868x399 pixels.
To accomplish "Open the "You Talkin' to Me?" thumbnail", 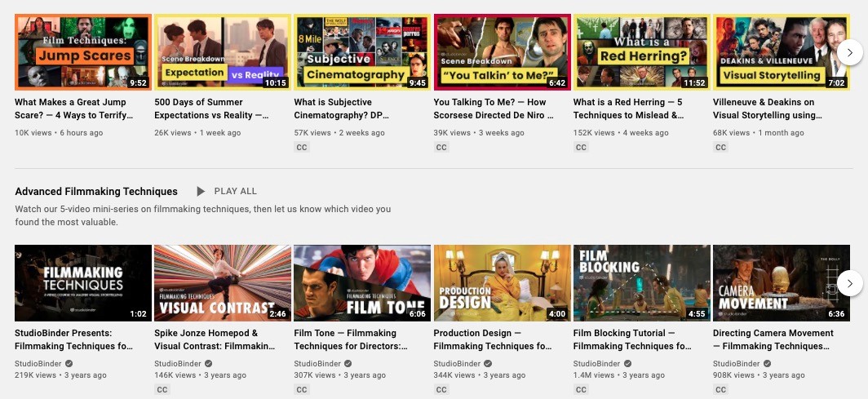I will 502,52.
